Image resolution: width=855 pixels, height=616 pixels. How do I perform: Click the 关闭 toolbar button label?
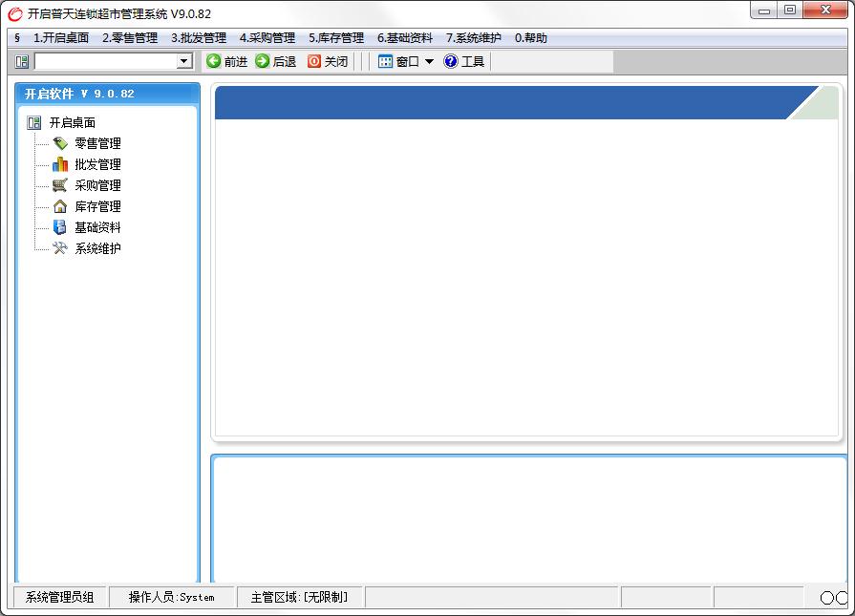[x=336, y=61]
